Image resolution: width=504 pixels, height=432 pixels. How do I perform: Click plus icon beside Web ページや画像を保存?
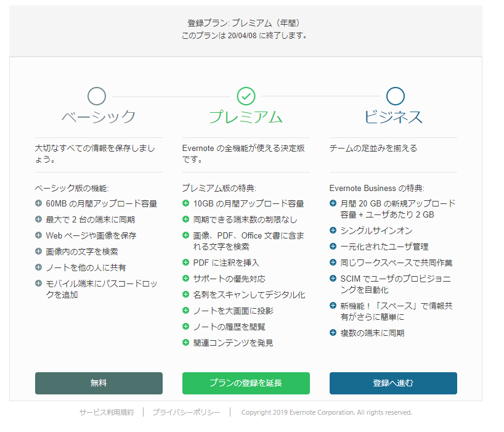tap(39, 235)
